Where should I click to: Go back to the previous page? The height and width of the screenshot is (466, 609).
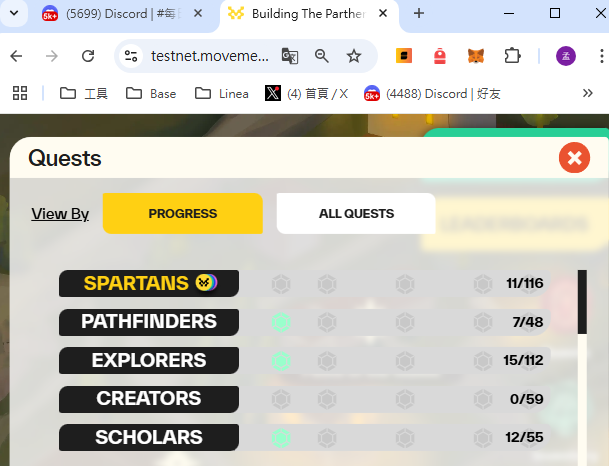coord(16,56)
